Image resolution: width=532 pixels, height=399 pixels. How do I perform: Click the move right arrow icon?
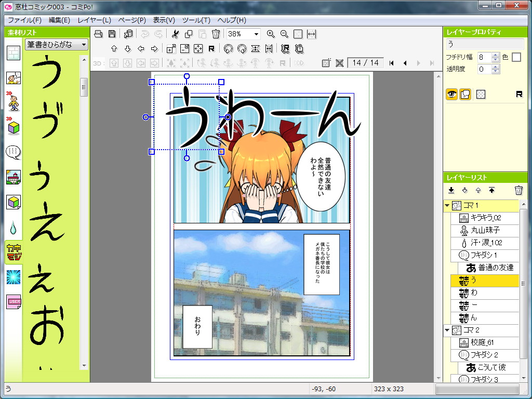click(154, 48)
